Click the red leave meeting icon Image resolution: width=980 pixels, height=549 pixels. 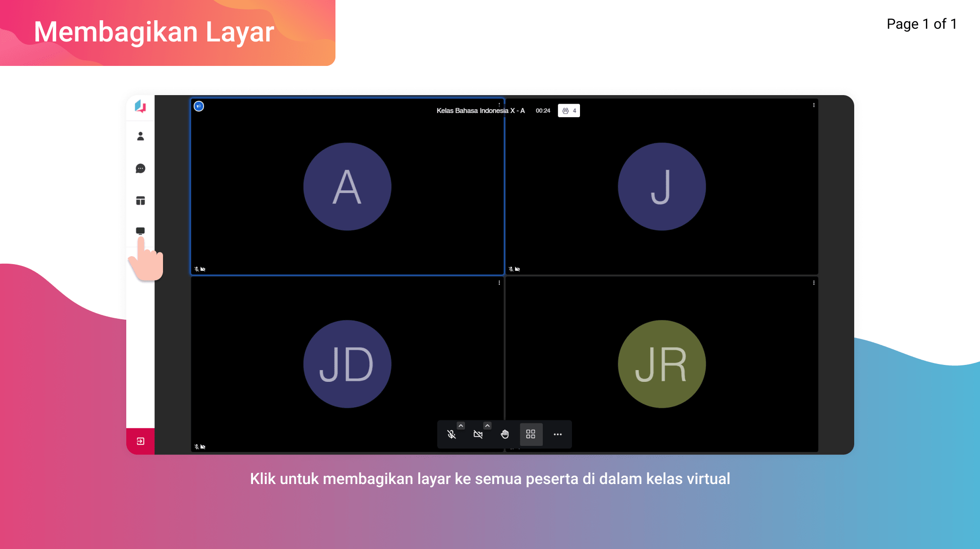click(x=140, y=441)
